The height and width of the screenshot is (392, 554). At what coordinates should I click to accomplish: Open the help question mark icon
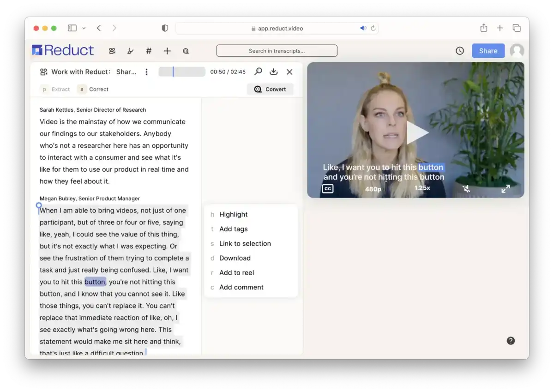(511, 341)
